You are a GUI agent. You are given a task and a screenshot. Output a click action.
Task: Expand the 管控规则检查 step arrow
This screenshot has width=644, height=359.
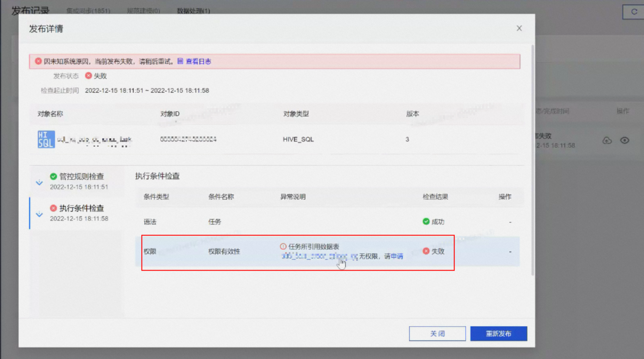click(x=39, y=182)
